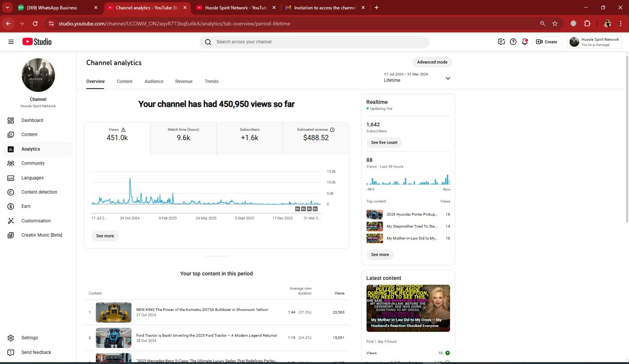This screenshot has height=364, width=629.
Task: Open Content detection in the sidebar
Action: (x=39, y=192)
